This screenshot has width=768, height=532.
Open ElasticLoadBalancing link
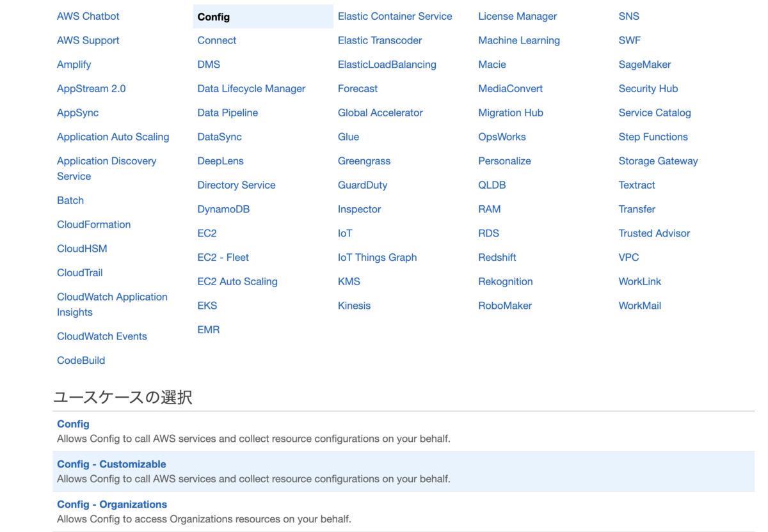pos(387,65)
